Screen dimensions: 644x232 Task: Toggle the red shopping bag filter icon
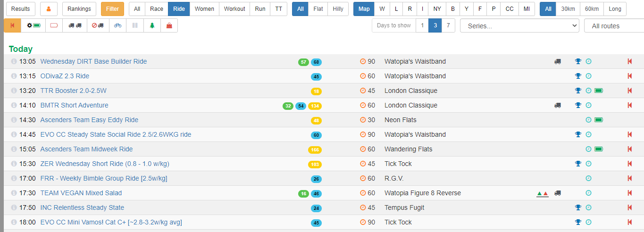[169, 25]
